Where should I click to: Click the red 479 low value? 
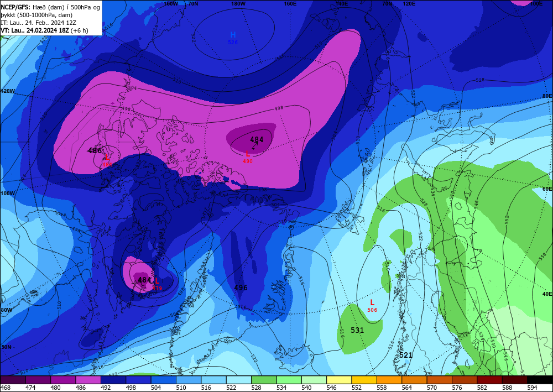pos(157,289)
